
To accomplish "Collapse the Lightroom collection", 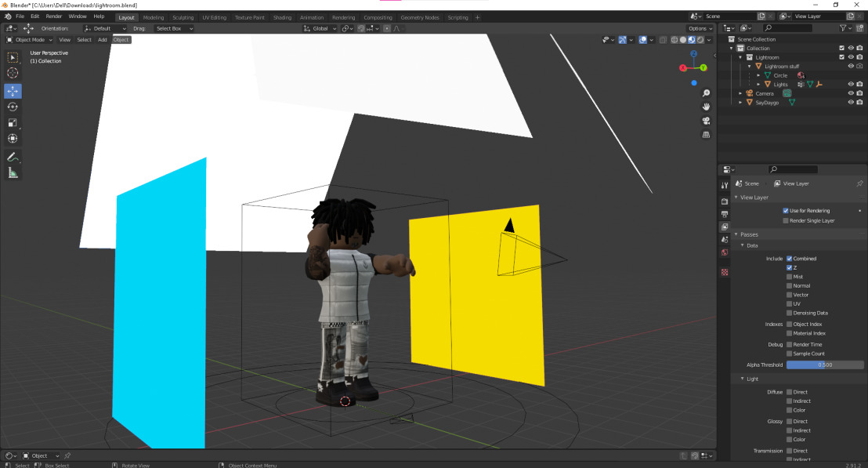I will pyautogui.click(x=740, y=57).
